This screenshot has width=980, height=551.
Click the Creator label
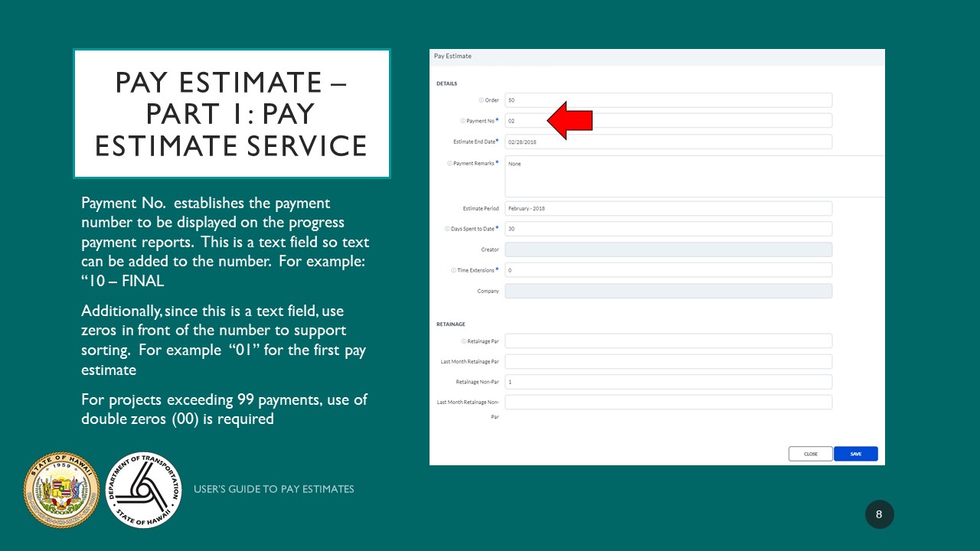tap(490, 249)
